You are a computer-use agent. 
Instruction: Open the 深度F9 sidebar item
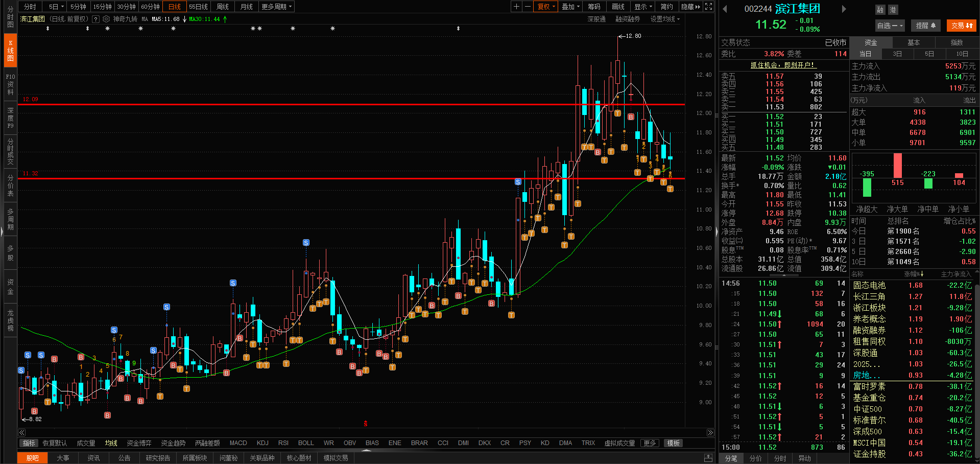click(10, 118)
